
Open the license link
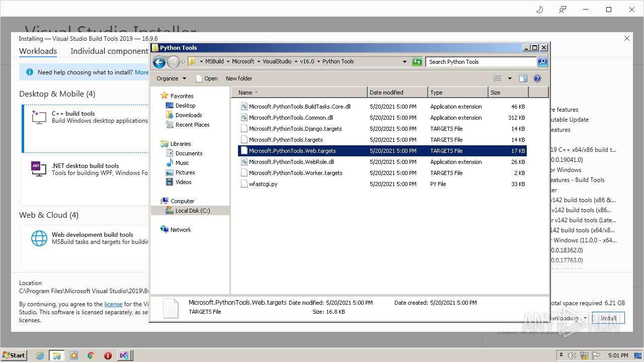tap(113, 304)
